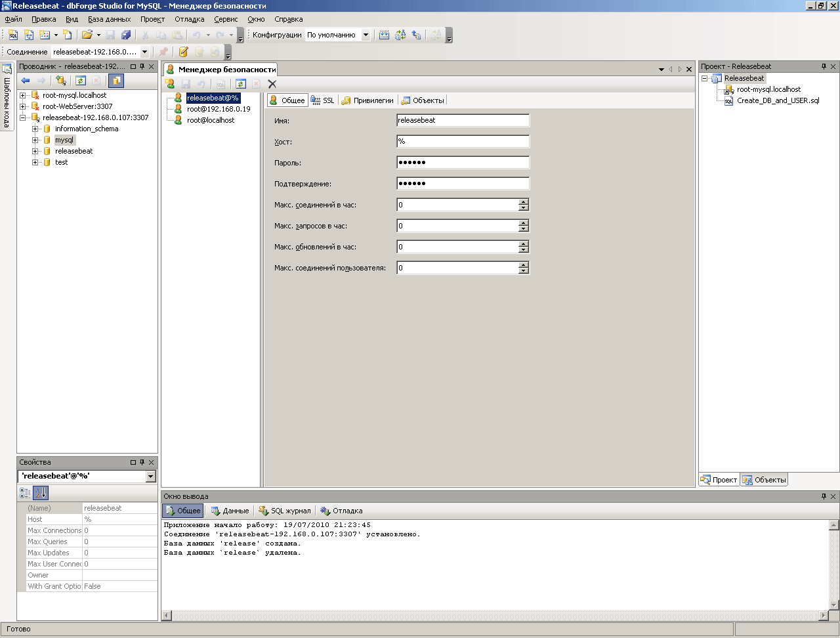
Task: Increase Макс. соединений в час value
Action: point(523,202)
